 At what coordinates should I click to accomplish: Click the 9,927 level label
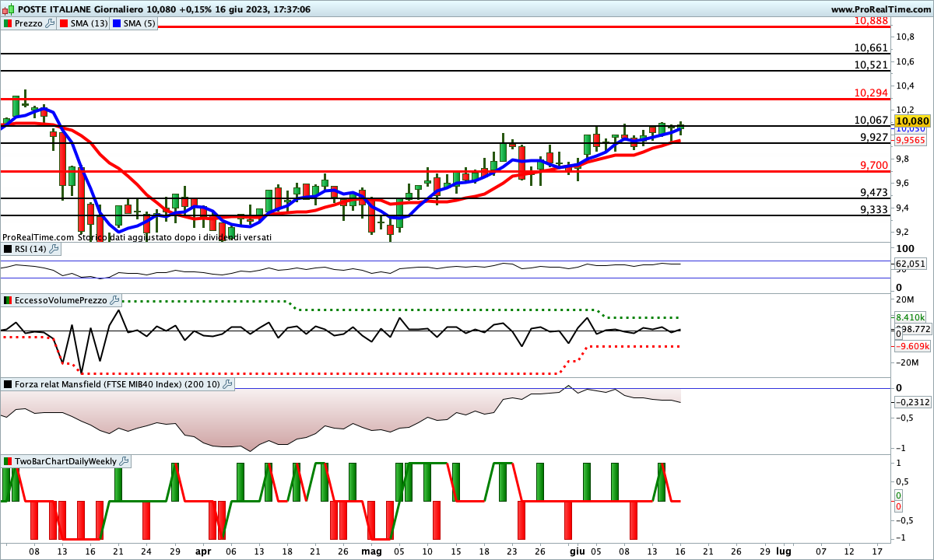click(874, 137)
